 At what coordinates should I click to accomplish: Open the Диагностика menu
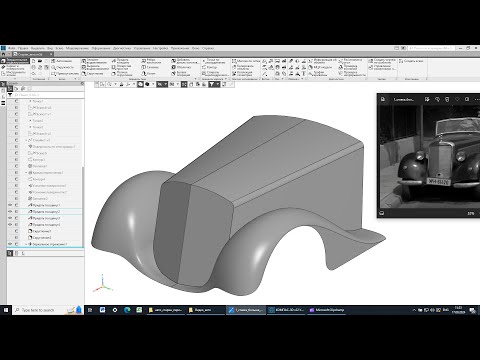pos(122,48)
